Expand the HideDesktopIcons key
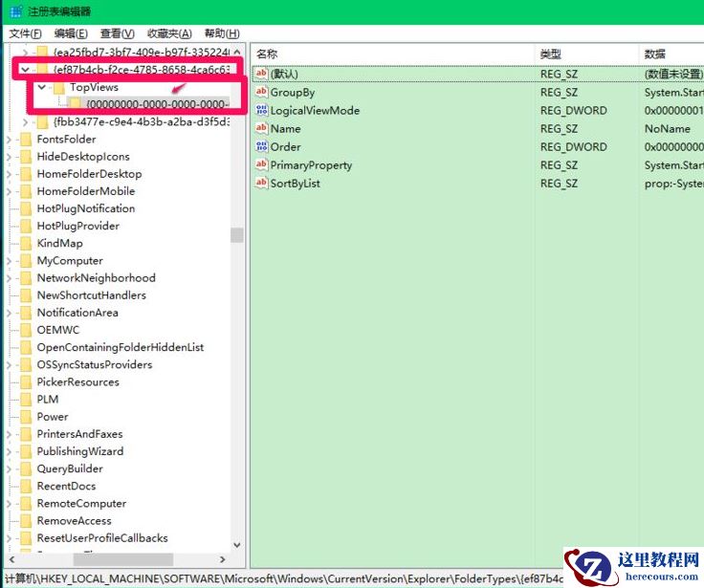Image resolution: width=704 pixels, height=588 pixels. click(9, 157)
